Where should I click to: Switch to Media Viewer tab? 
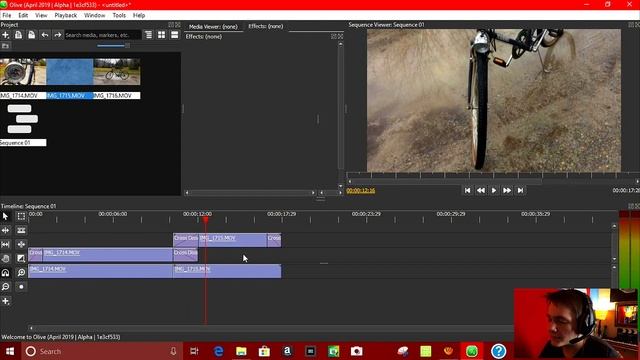pyautogui.click(x=213, y=27)
